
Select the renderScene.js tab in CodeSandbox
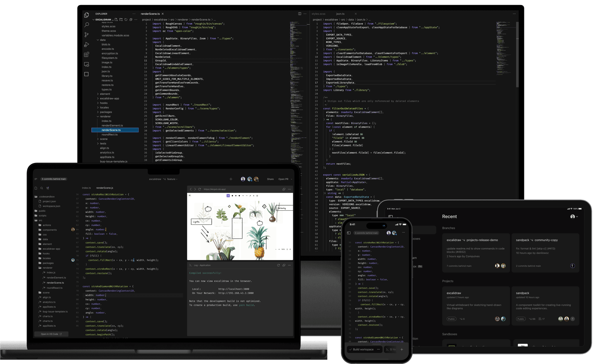coord(105,188)
